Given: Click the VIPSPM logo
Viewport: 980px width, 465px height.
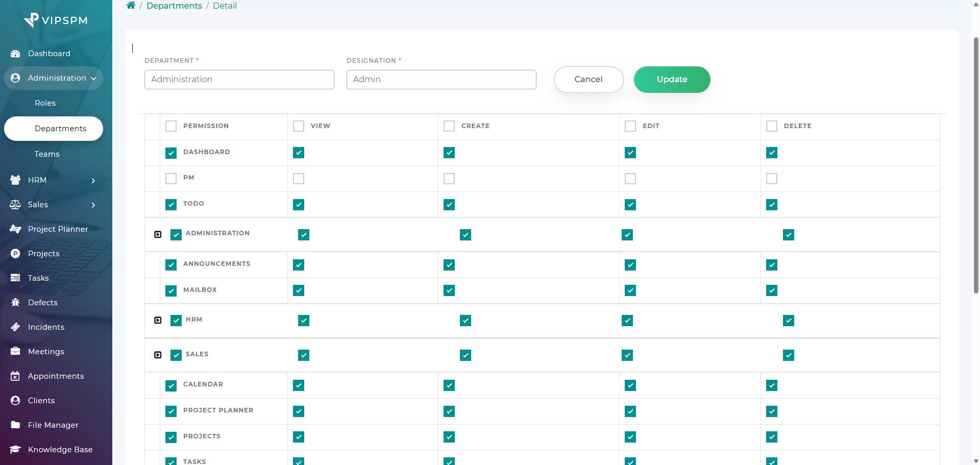Looking at the screenshot, I should pyautogui.click(x=56, y=20).
